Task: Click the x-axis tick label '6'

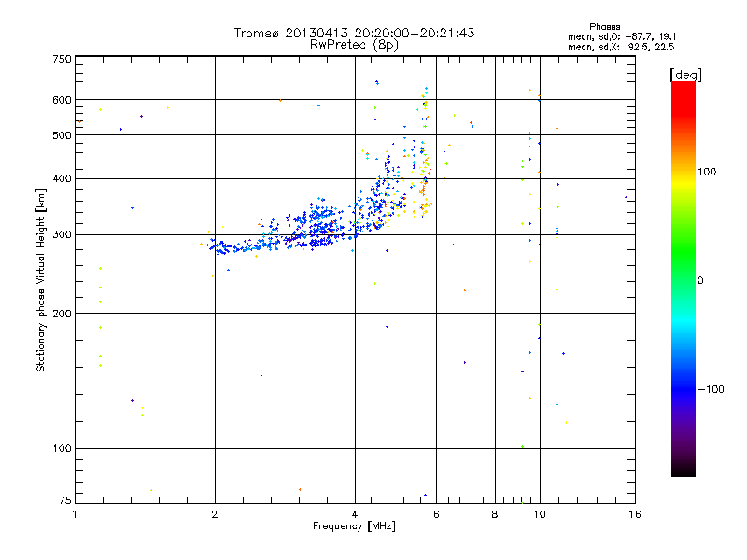Action: [436, 514]
